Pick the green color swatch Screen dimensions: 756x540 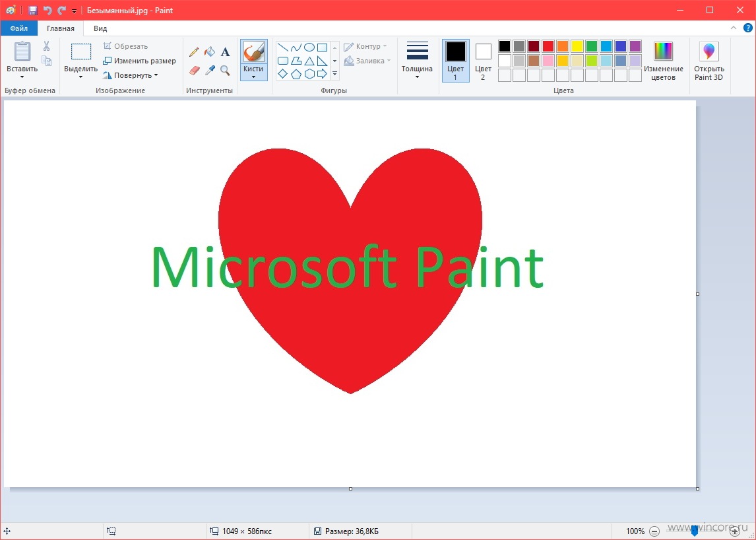tap(592, 46)
